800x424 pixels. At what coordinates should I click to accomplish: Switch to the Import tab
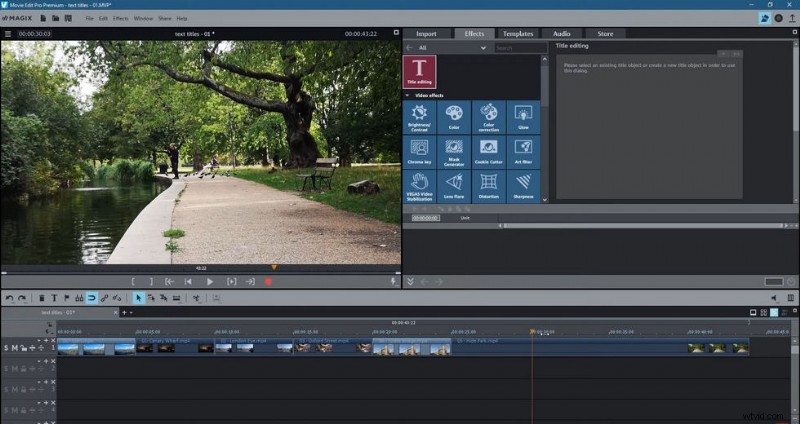[x=427, y=34]
